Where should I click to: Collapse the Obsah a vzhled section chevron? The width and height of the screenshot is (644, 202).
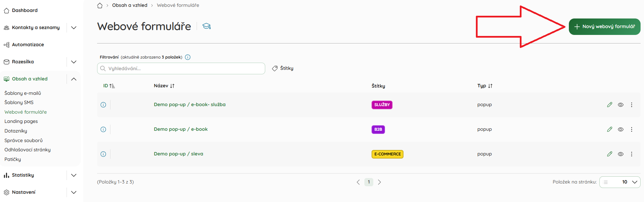74,79
